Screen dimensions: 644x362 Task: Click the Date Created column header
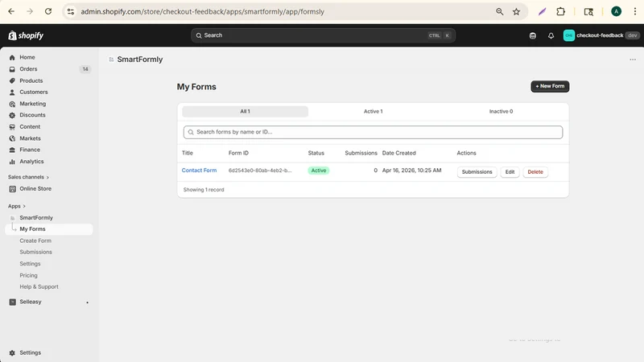tap(398, 153)
